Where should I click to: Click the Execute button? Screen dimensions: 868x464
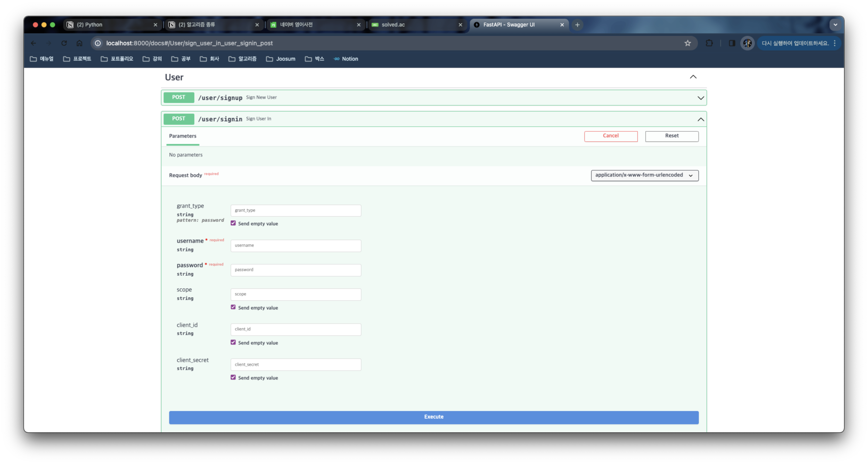(x=434, y=417)
